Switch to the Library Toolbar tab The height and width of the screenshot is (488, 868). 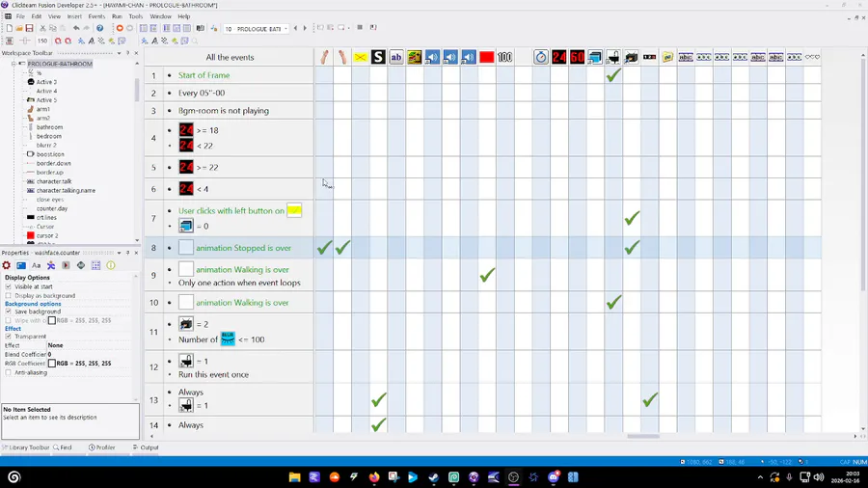tap(25, 447)
